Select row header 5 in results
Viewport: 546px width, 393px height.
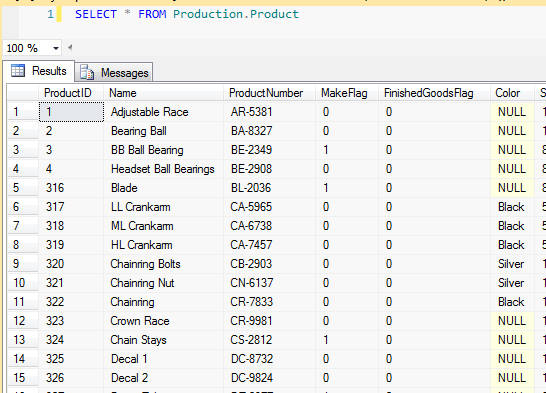(x=23, y=188)
